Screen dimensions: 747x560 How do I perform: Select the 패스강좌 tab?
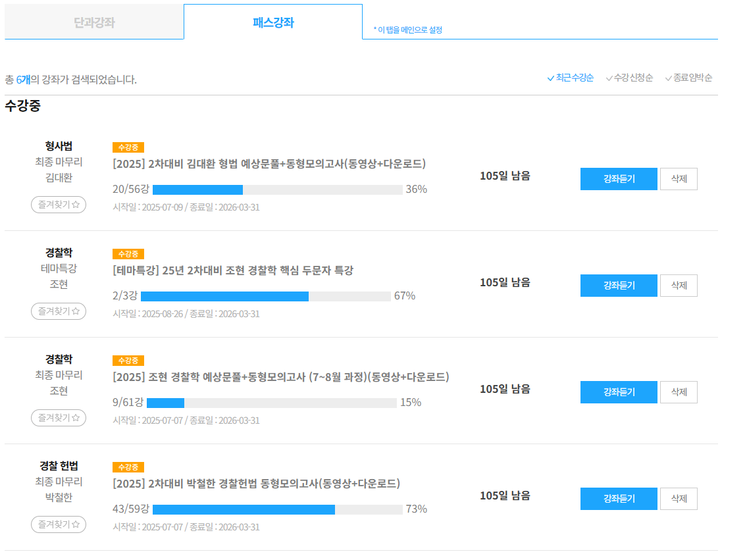pos(273,22)
